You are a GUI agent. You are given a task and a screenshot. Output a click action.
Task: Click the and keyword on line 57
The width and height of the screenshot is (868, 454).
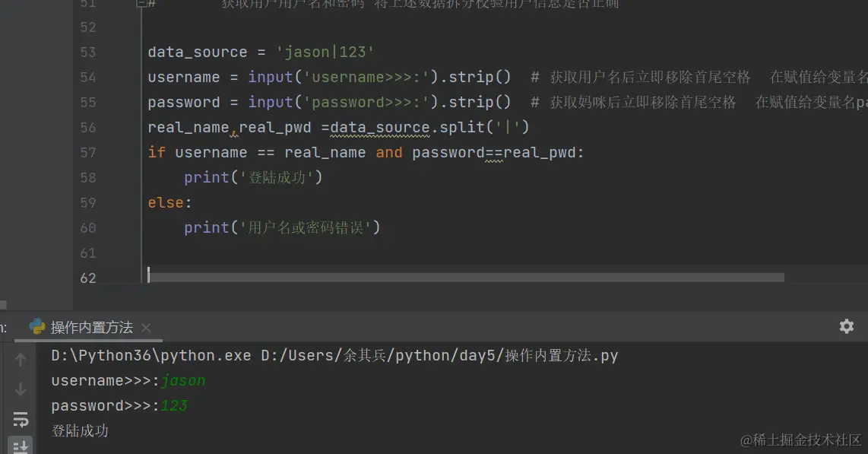tap(389, 152)
